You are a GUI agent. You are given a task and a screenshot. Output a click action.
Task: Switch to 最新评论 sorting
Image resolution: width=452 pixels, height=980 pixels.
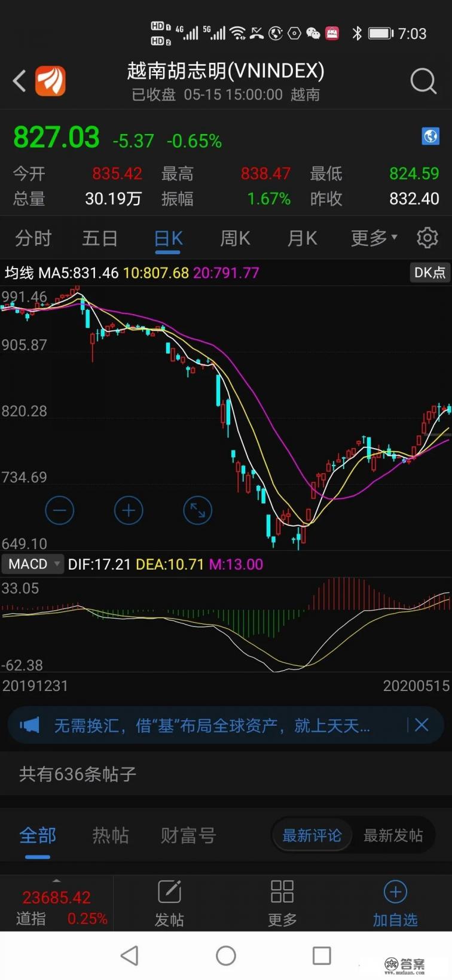click(311, 835)
